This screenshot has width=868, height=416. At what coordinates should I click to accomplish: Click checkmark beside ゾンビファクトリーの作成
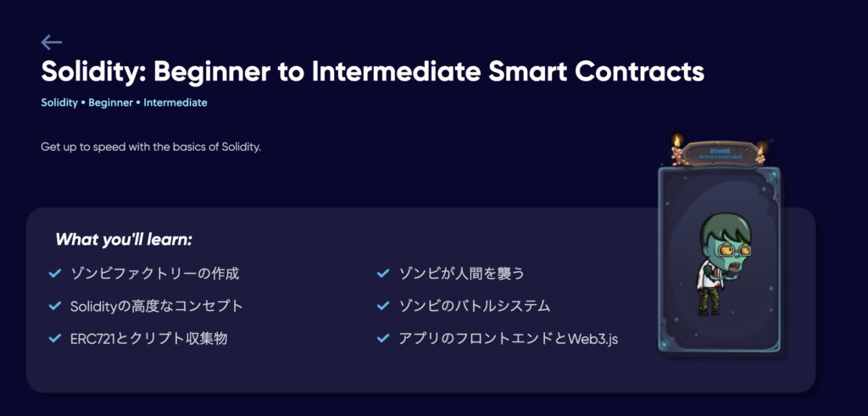[54, 274]
